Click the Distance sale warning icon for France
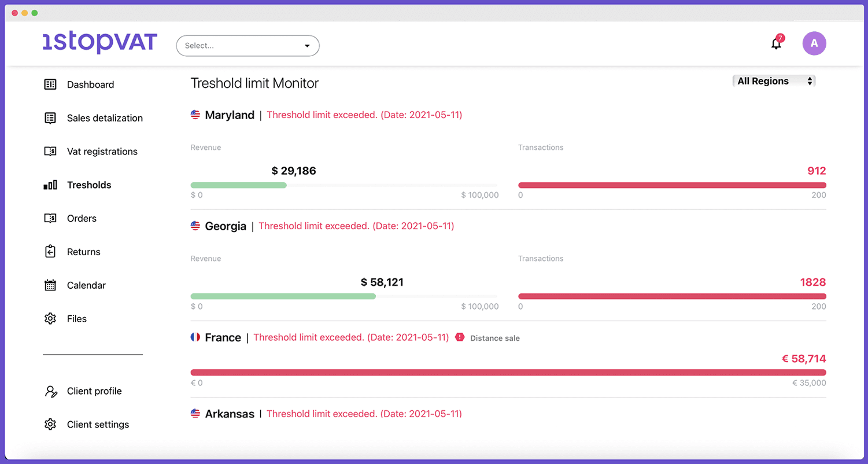The height and width of the screenshot is (464, 868). [x=460, y=337]
